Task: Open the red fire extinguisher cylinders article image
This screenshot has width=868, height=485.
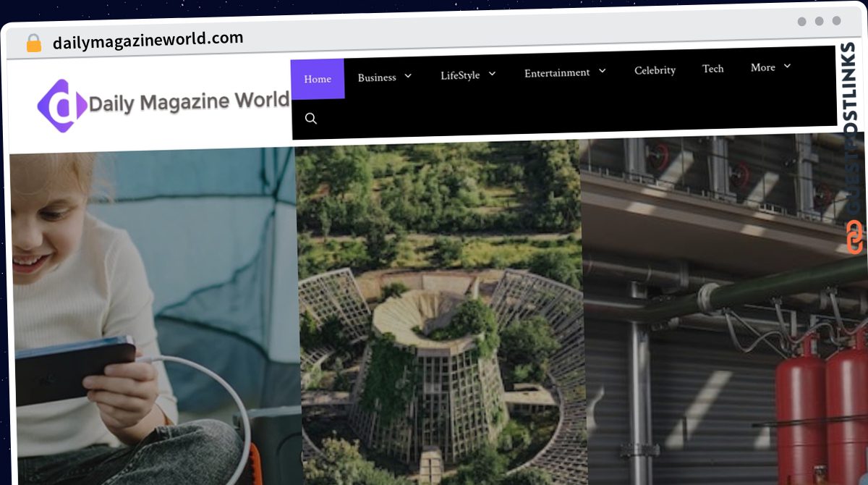Action: pos(725,309)
